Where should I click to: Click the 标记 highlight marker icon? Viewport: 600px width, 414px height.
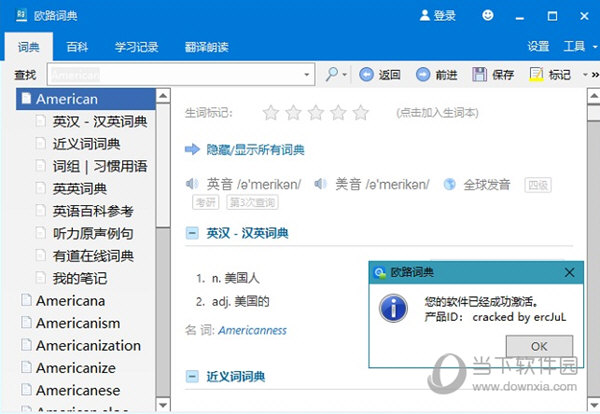point(536,74)
